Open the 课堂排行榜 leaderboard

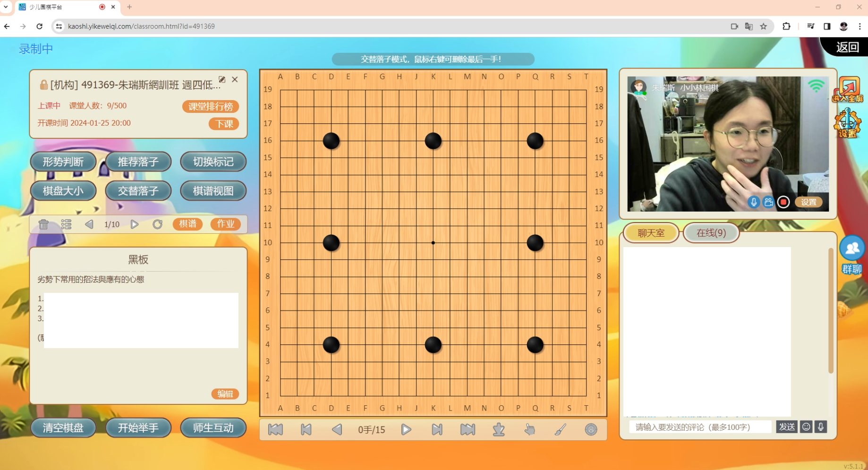[211, 107]
